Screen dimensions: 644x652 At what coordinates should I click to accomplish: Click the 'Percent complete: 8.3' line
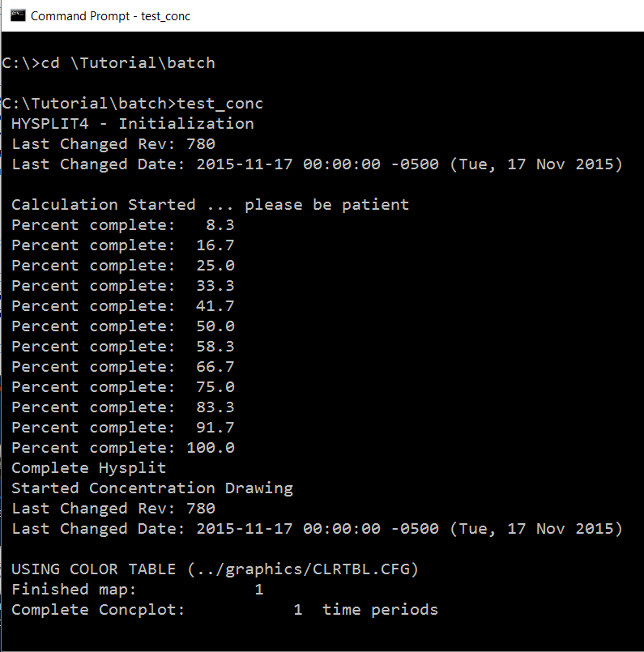tap(123, 225)
